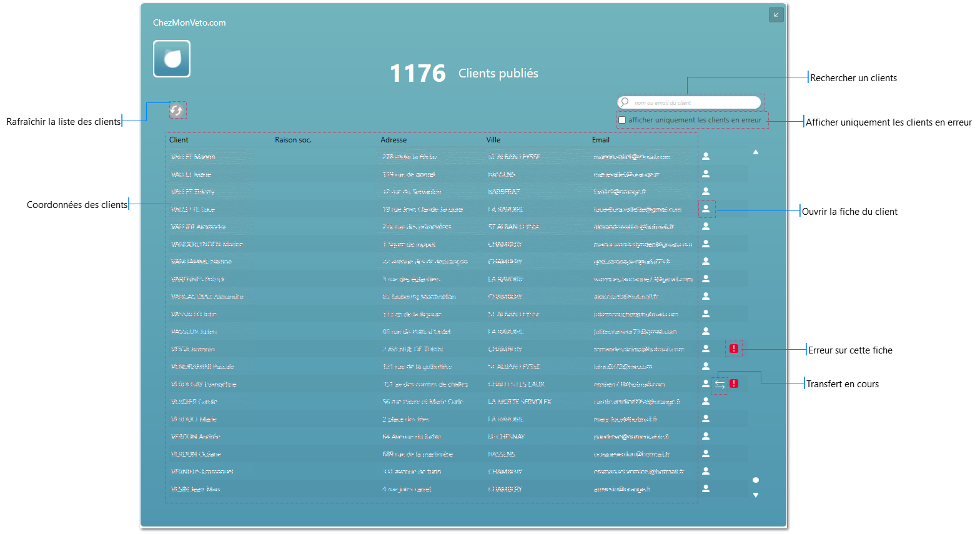Open client file for VALLETTE Luce

(706, 209)
